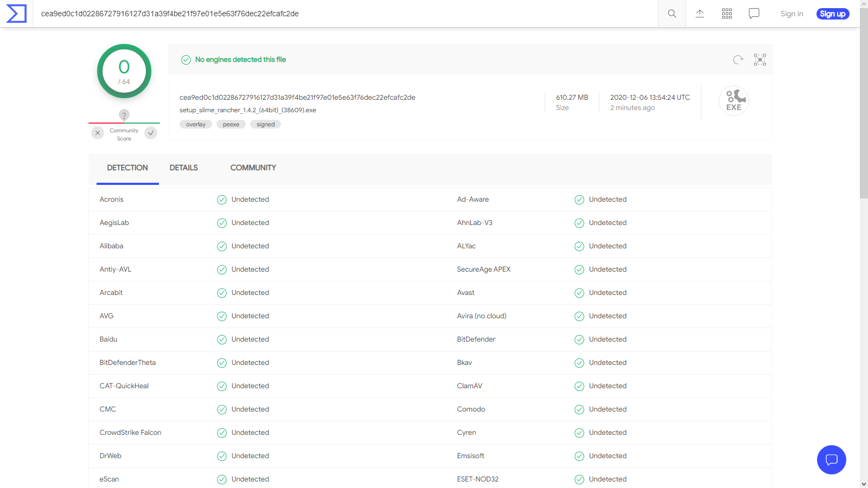The height and width of the screenshot is (488, 868).
Task: Click the scrollbar down arrow
Action: point(864,484)
